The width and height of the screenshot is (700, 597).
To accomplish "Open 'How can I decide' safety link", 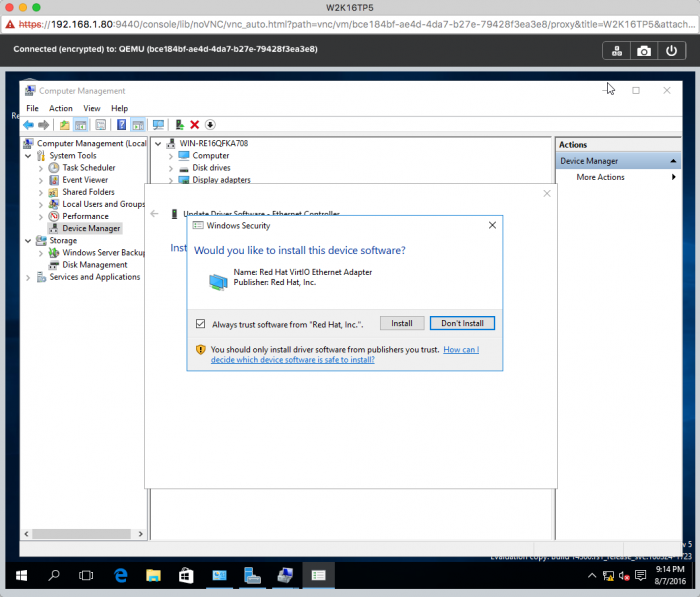I will click(345, 355).
